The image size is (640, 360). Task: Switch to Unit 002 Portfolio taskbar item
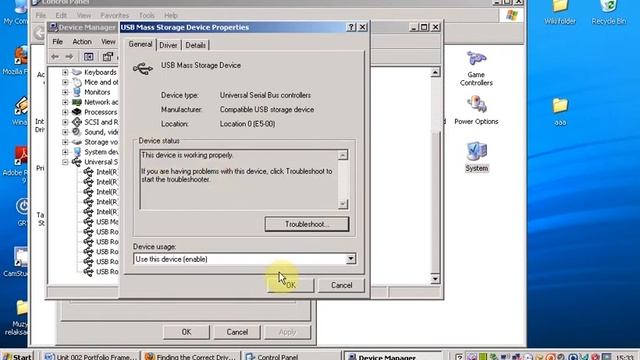(x=90, y=356)
